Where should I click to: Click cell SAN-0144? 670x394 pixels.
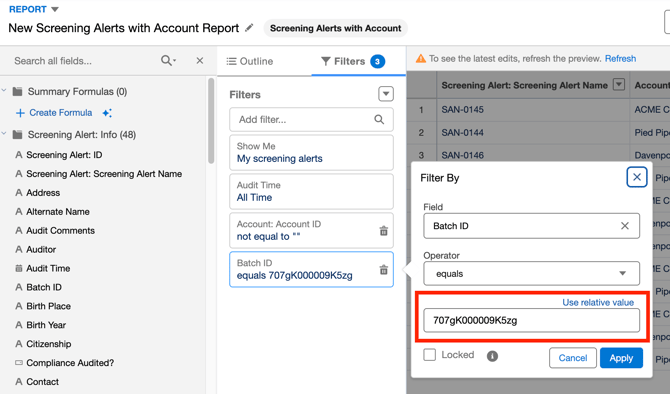click(462, 132)
